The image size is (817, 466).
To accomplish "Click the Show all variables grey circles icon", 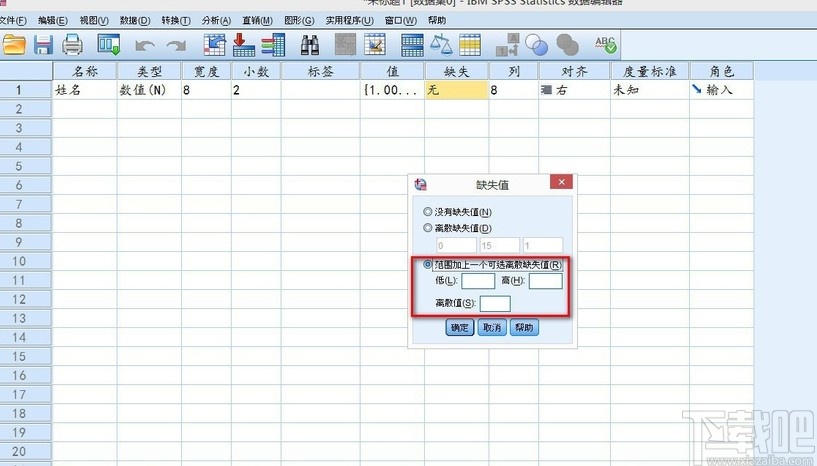I will (567, 45).
